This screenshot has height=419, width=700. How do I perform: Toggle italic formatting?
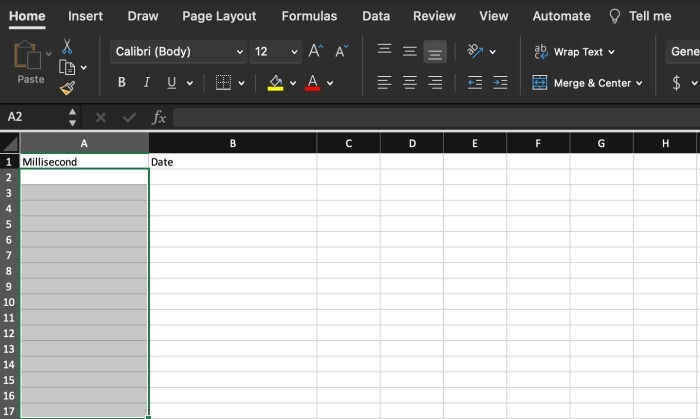tap(146, 82)
